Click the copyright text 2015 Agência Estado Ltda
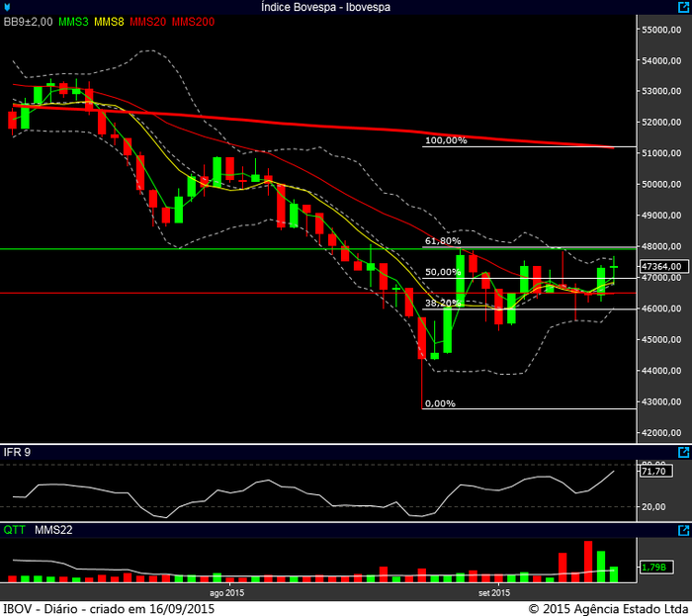This screenshot has height=616, width=692. click(x=609, y=609)
